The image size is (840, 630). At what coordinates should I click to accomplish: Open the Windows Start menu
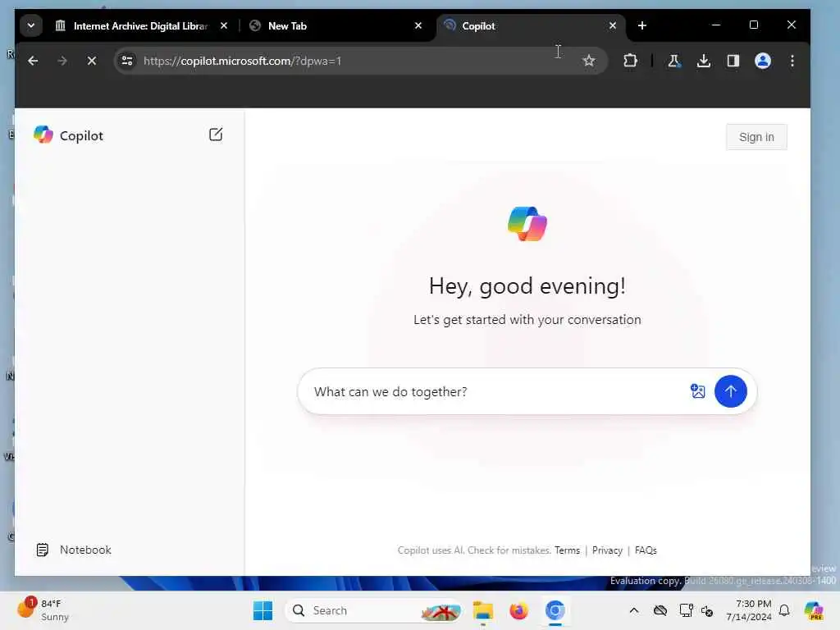[x=262, y=610]
